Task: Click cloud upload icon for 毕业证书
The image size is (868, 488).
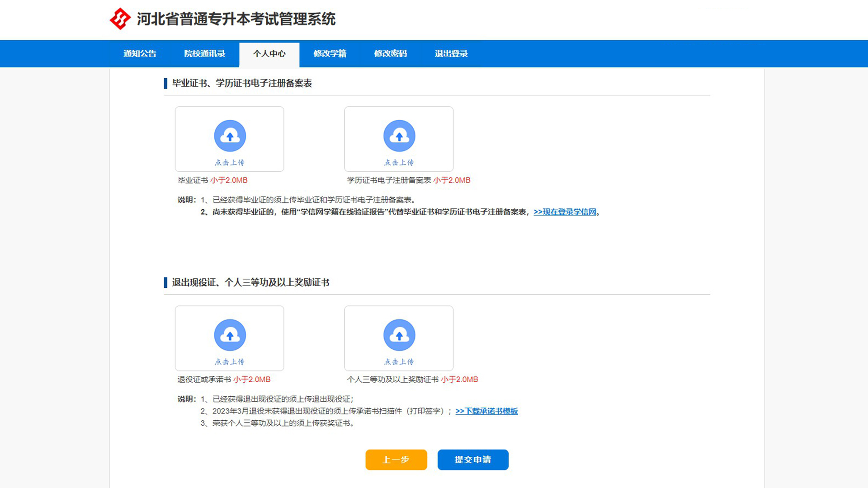Action: click(x=230, y=136)
